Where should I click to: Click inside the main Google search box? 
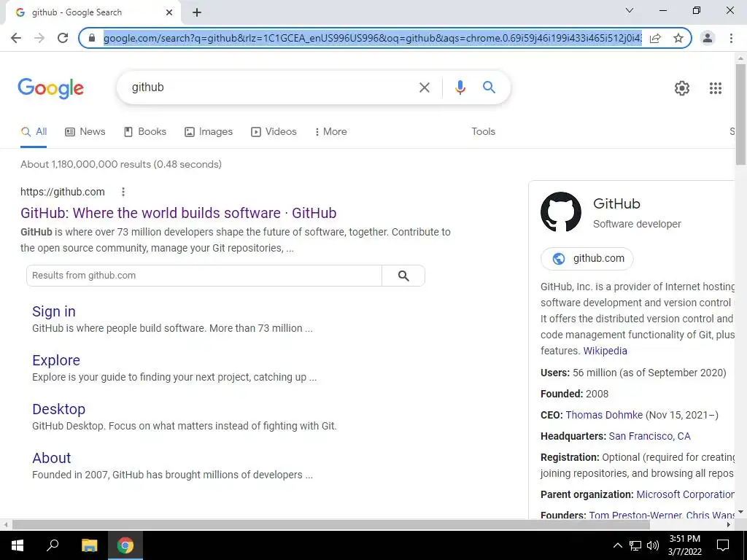point(271,87)
